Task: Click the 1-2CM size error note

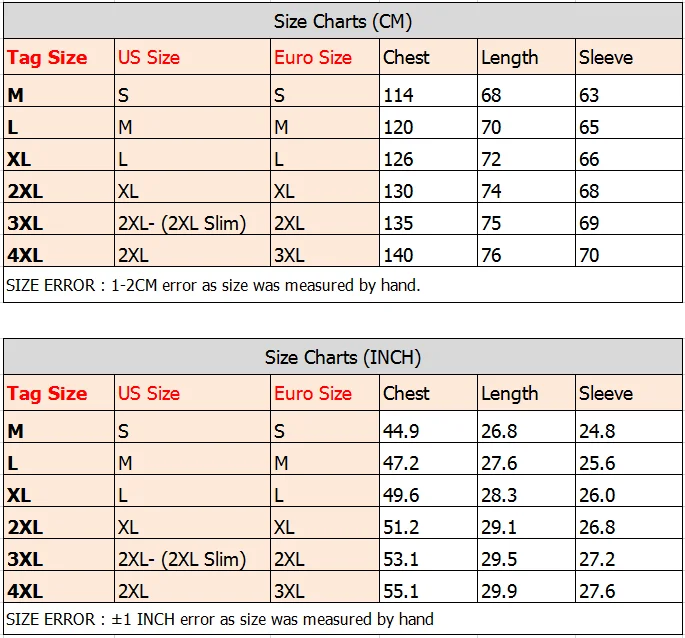Action: point(213,285)
